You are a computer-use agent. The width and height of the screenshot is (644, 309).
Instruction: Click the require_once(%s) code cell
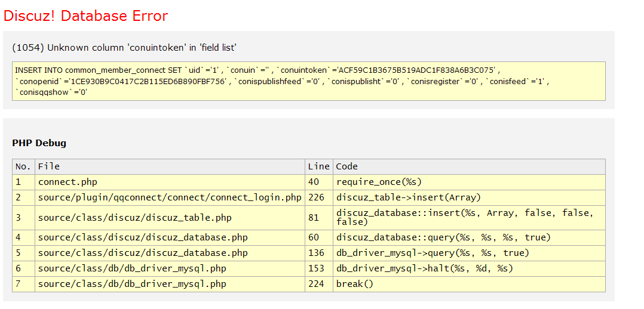pyautogui.click(x=379, y=182)
